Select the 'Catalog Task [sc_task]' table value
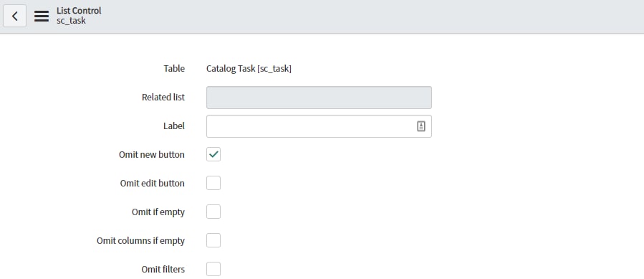 249,69
